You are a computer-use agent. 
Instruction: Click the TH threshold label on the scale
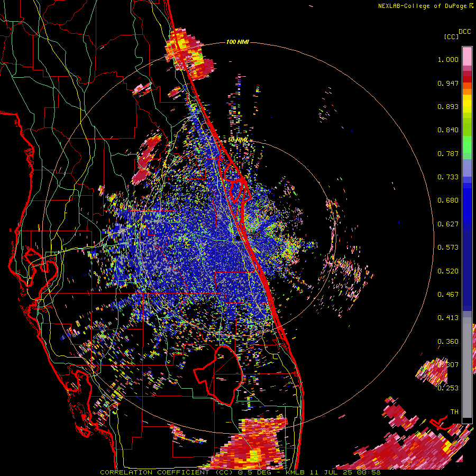click(454, 411)
